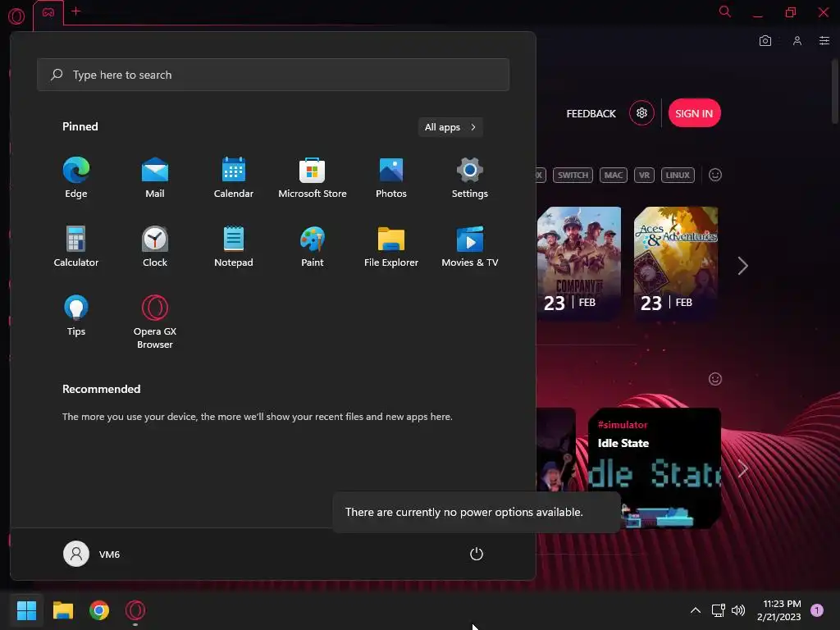Click the Opera page vertical scrollbar
The height and width of the screenshot is (630, 840).
(834, 91)
